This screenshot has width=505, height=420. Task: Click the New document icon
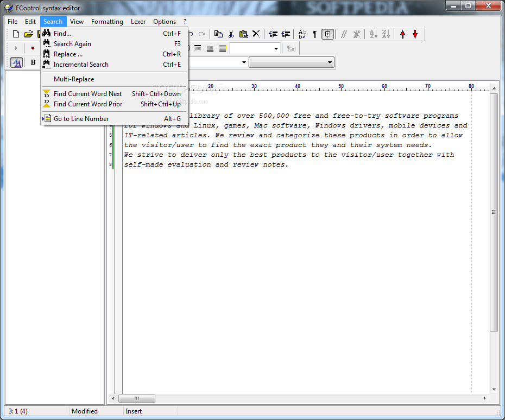(x=16, y=34)
